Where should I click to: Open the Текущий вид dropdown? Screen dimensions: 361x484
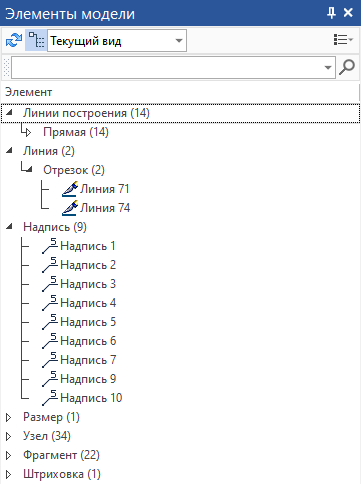point(117,41)
